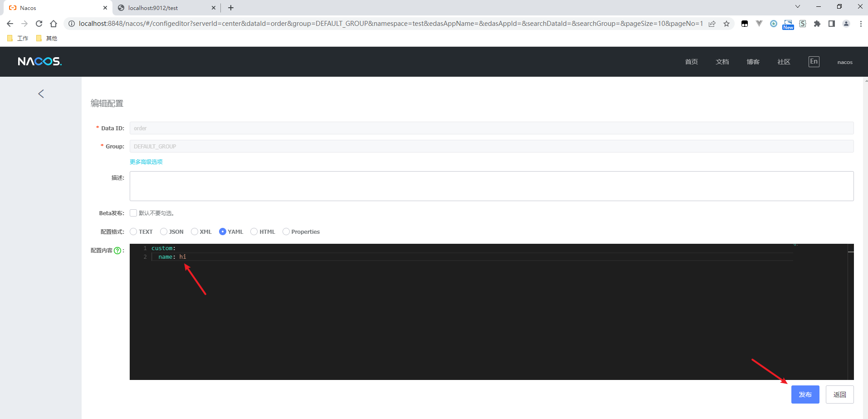Viewport: 868px width, 419px height.
Task: Open the browser extensions puzzle icon
Action: [x=818, y=23]
